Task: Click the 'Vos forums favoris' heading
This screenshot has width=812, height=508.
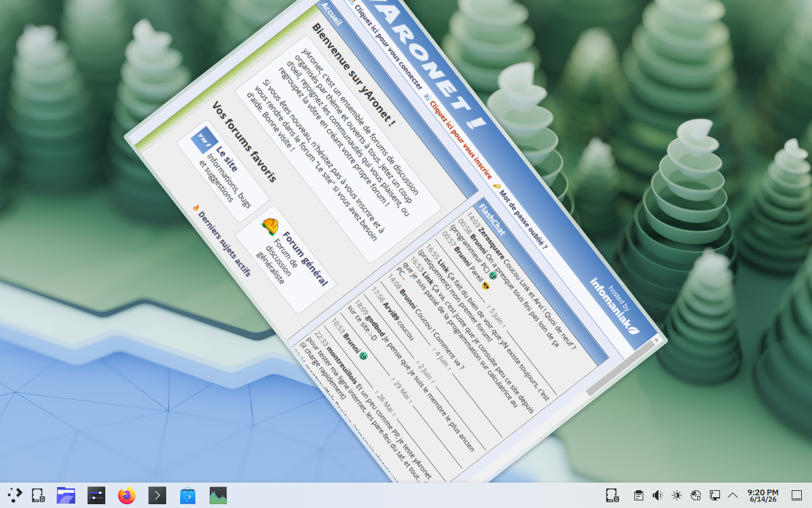Action: point(244,142)
